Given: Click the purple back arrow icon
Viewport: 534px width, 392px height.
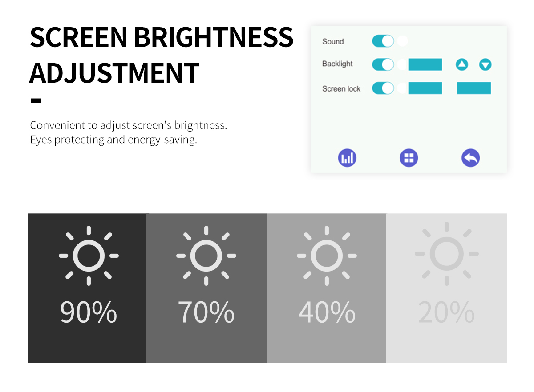Looking at the screenshot, I should [x=470, y=158].
